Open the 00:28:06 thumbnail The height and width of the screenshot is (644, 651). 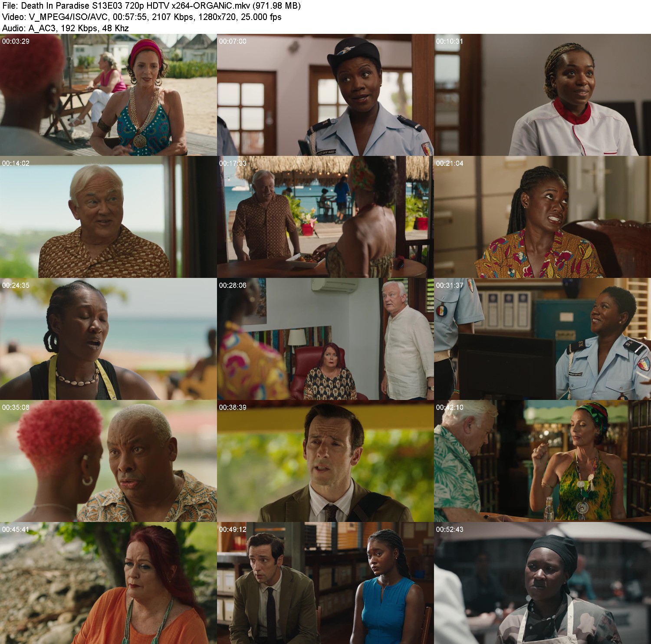pyautogui.click(x=325, y=339)
